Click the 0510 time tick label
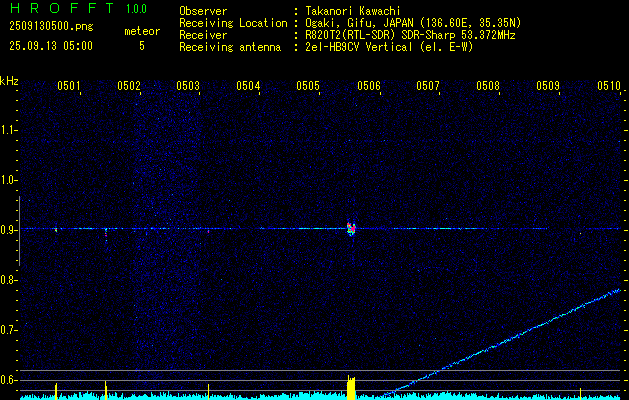Screen dimensions: 629x400 pyautogui.click(x=609, y=86)
